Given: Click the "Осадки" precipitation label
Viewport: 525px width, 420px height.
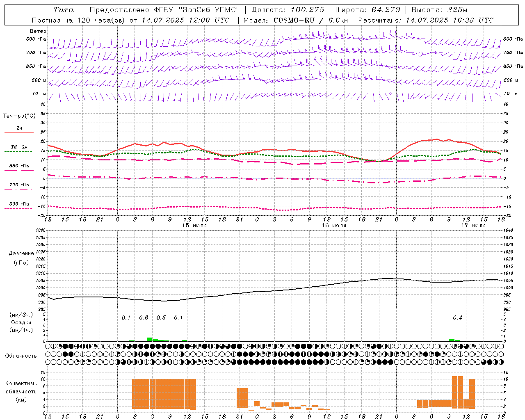Looking at the screenshot, I should click(21, 322).
